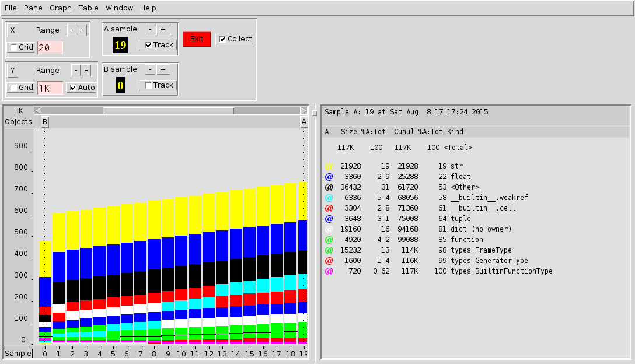Click the 500 label on the Y axis
This screenshot has height=364, width=635.
pyautogui.click(x=20, y=232)
